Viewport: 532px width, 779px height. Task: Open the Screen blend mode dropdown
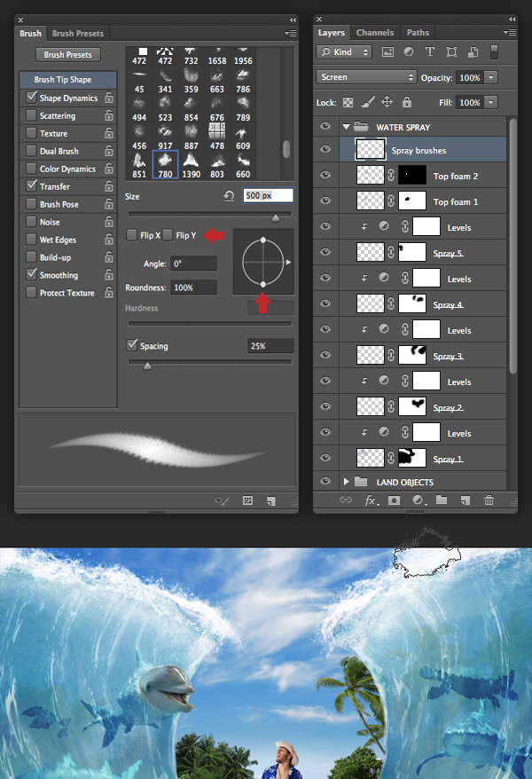pyautogui.click(x=366, y=77)
